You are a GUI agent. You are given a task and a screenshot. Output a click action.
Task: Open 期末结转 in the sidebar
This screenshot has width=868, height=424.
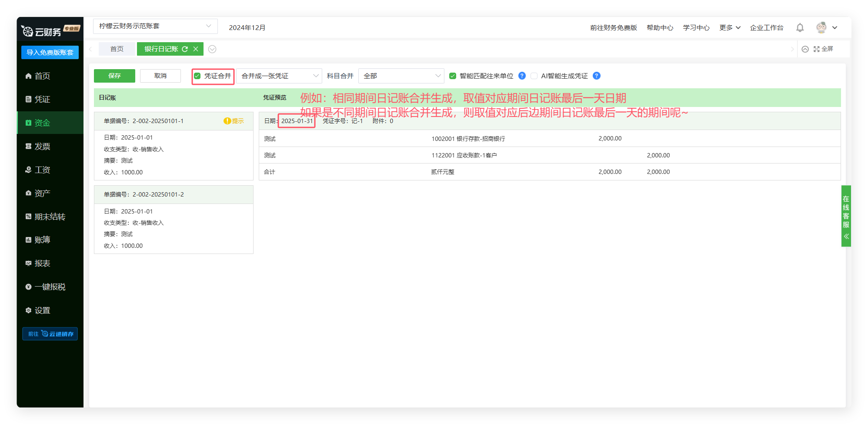tap(50, 217)
